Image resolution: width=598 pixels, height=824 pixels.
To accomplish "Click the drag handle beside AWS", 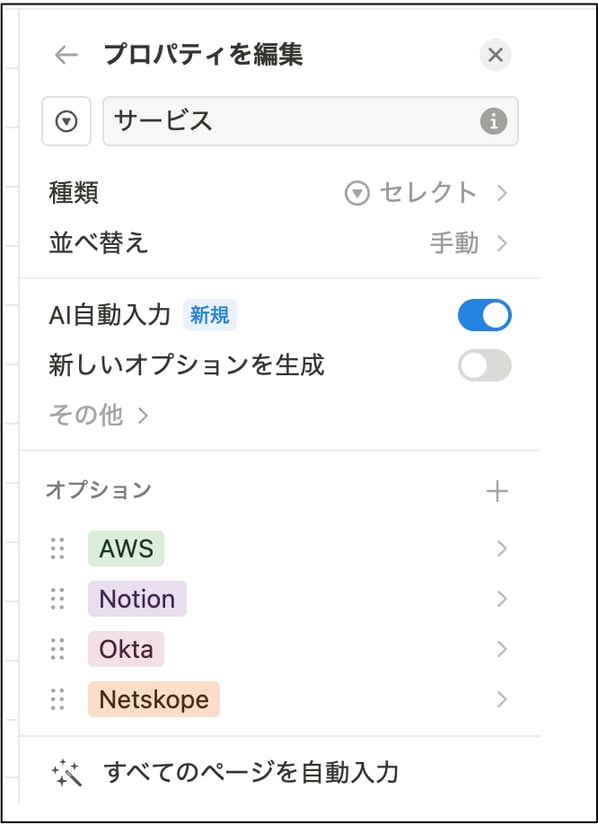I will [x=57, y=548].
